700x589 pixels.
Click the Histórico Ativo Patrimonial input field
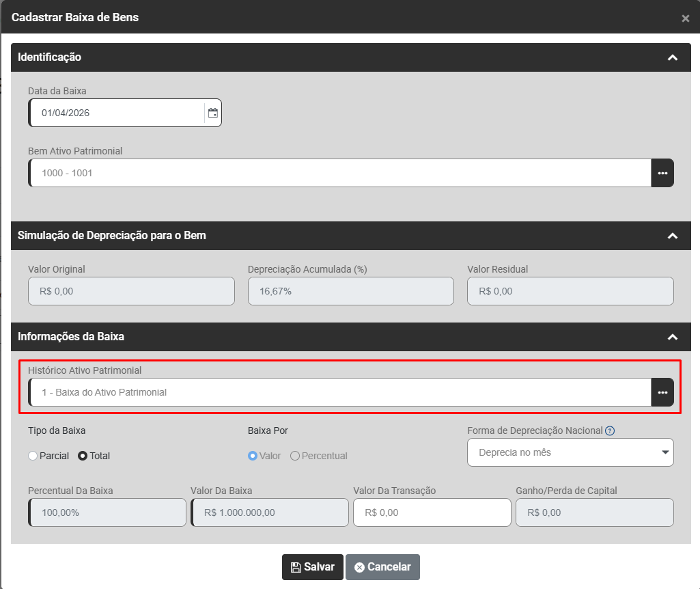pos(339,392)
